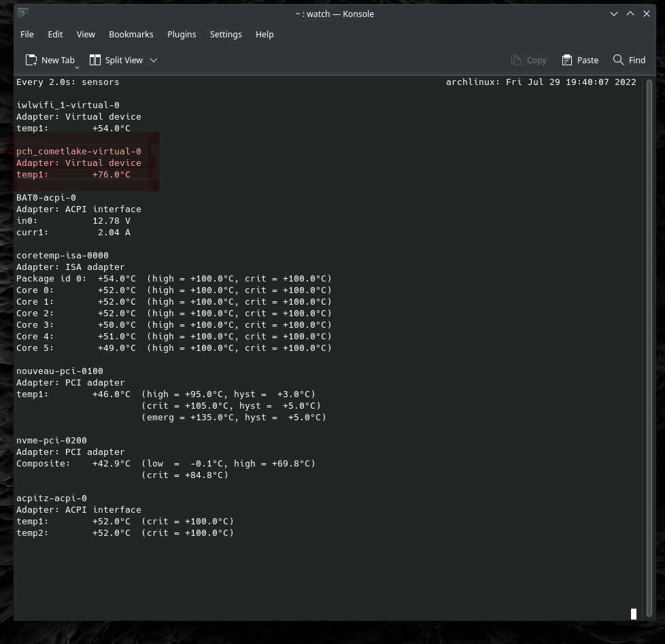Click 'pch_cometlake-virtual-0' highlighted line
The height and width of the screenshot is (644, 665).
coord(79,151)
